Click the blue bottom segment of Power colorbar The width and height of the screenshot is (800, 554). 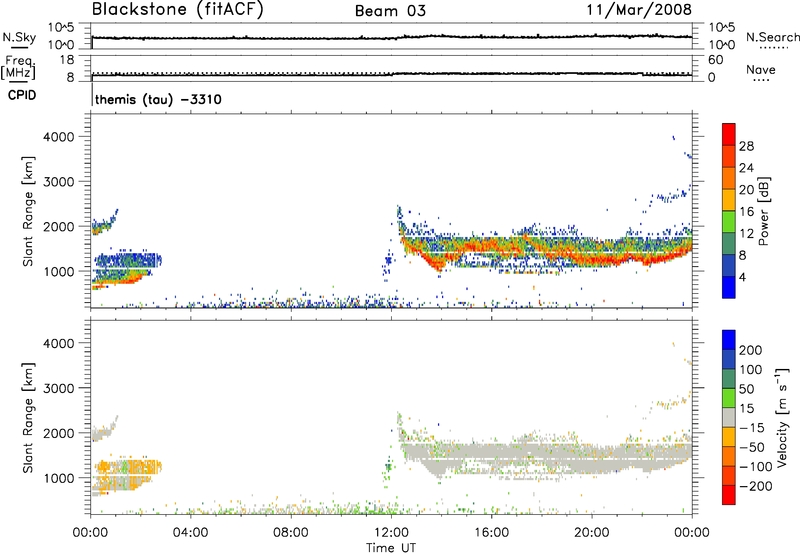pyautogui.click(x=729, y=287)
